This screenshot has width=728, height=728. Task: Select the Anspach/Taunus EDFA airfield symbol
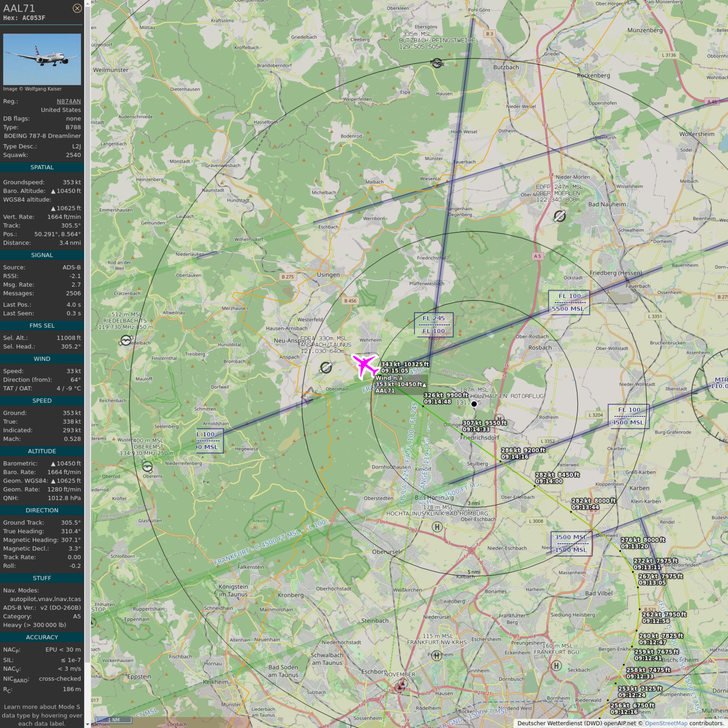tap(326, 368)
